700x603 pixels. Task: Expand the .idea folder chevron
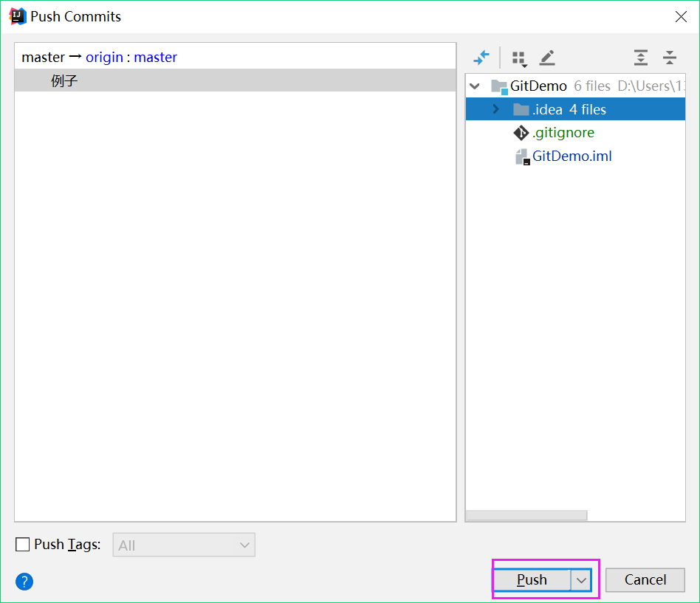pyautogui.click(x=495, y=108)
